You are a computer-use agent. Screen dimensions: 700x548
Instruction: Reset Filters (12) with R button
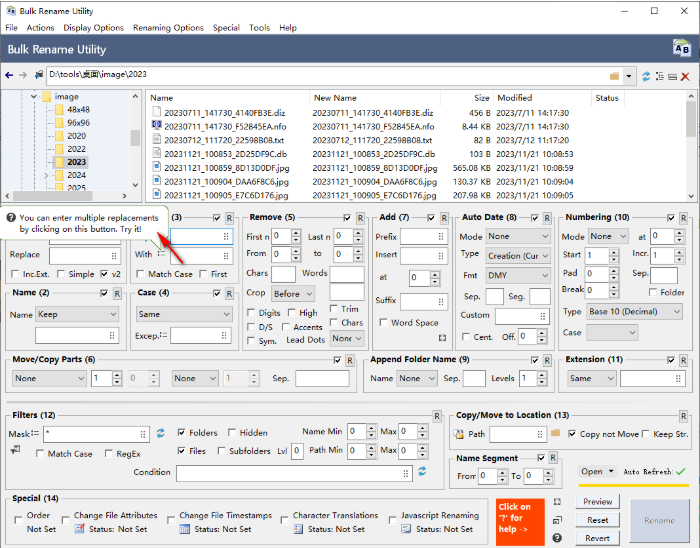437,416
